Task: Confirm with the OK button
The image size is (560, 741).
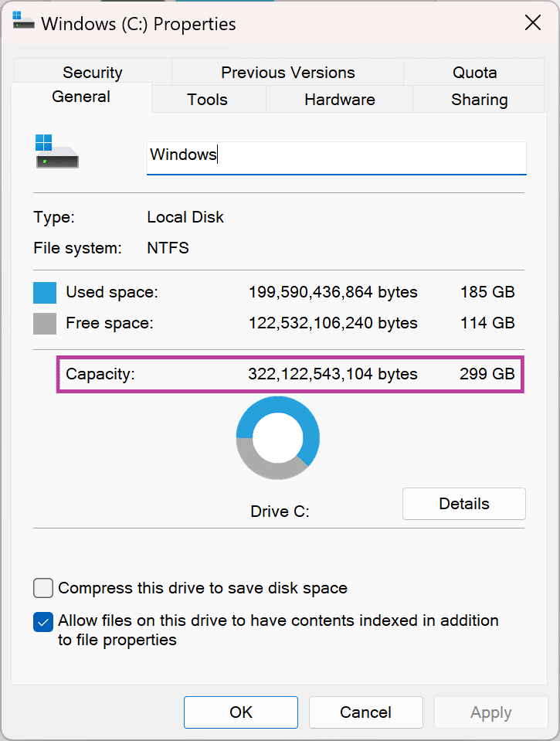Action: pos(241,712)
